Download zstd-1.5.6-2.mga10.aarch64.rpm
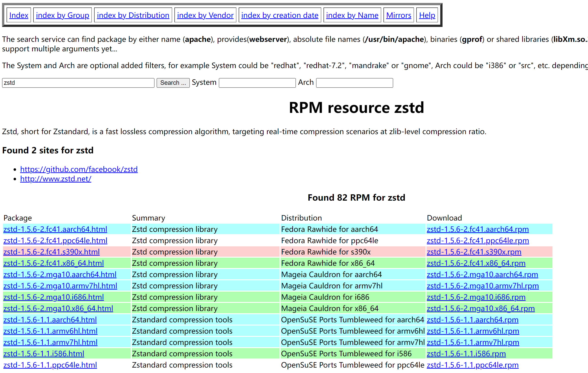The height and width of the screenshot is (373, 588). [482, 274]
